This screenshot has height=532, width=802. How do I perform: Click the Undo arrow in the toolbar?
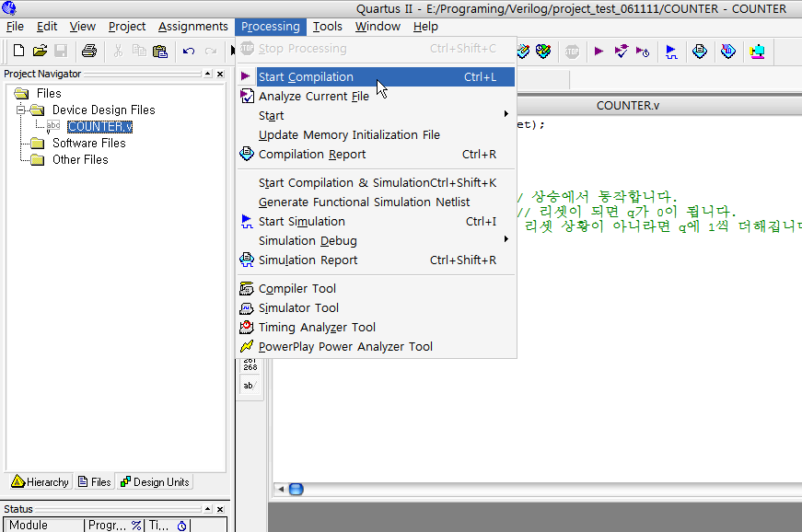point(189,51)
